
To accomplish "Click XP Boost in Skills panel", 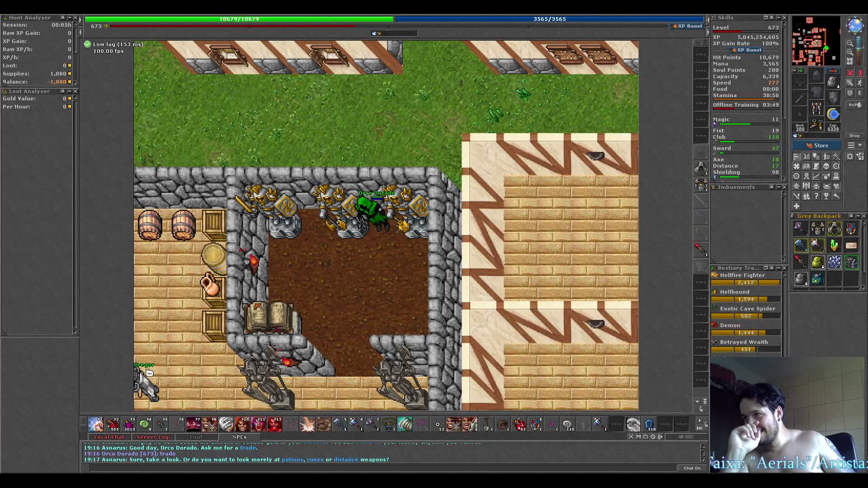I will (746, 50).
